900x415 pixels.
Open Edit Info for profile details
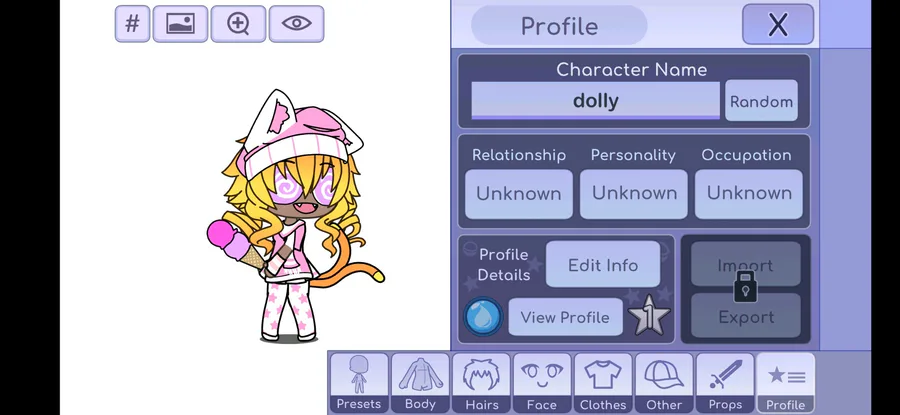coord(603,265)
